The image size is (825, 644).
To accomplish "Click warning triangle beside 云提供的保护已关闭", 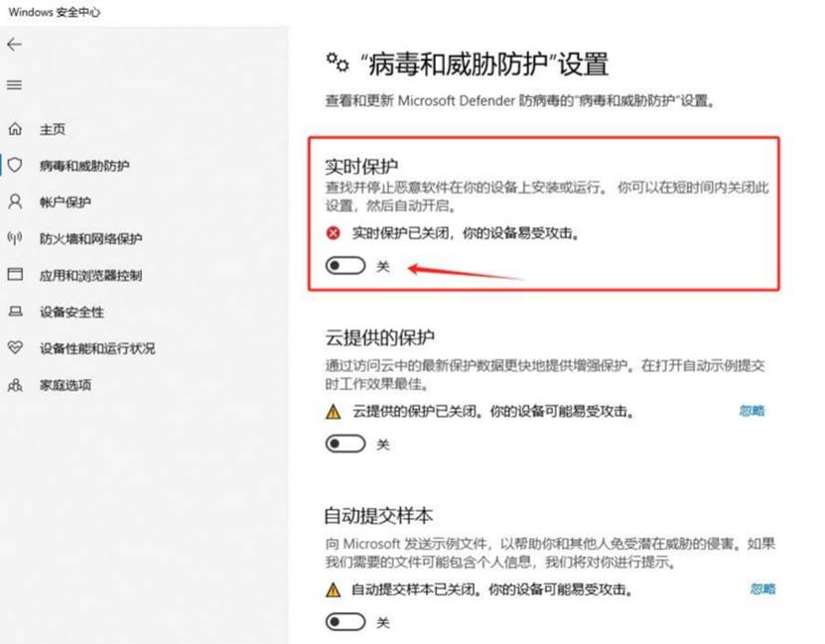I will [x=333, y=411].
